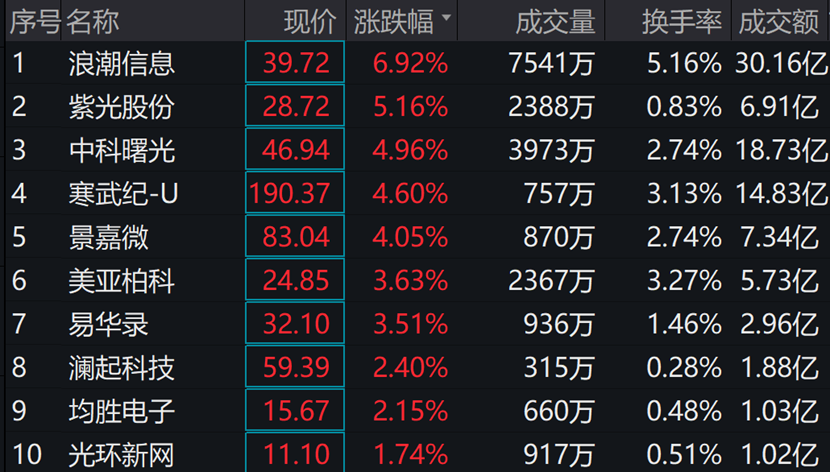Click the 3.51% change value

pyautogui.click(x=410, y=324)
